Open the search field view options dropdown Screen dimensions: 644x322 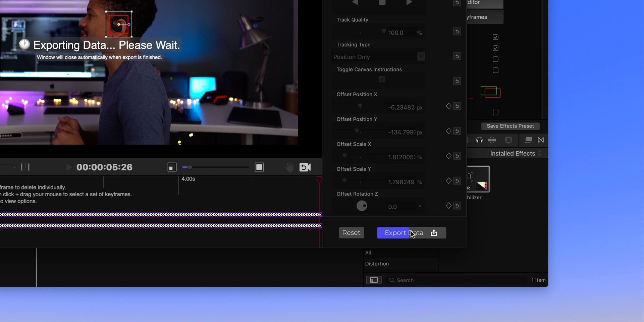[x=374, y=280]
